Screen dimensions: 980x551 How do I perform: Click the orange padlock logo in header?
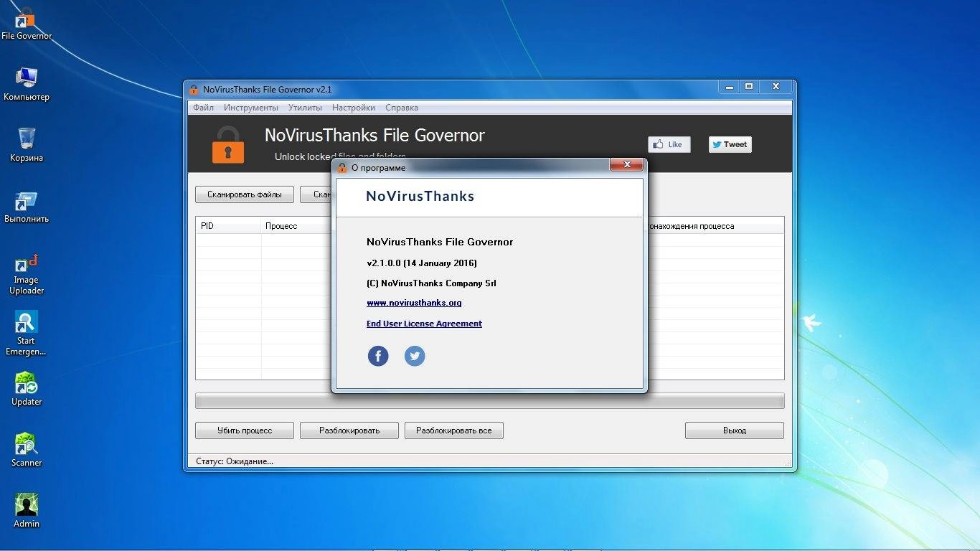tap(228, 144)
